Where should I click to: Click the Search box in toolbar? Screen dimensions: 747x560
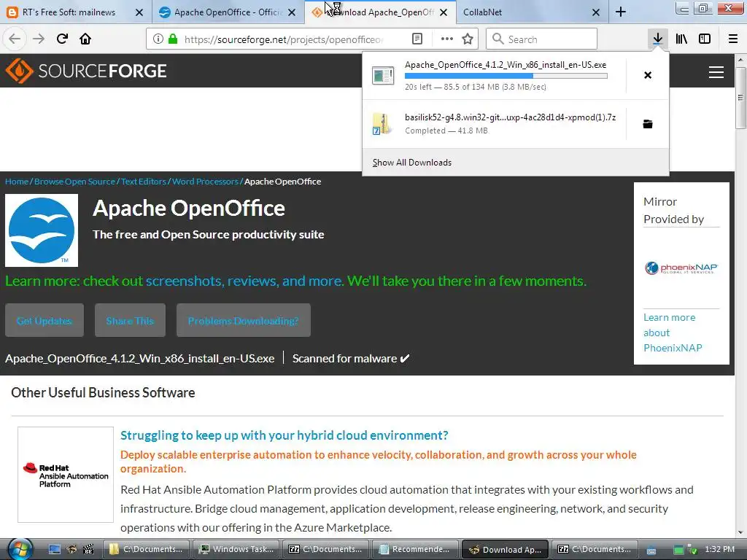(x=541, y=39)
